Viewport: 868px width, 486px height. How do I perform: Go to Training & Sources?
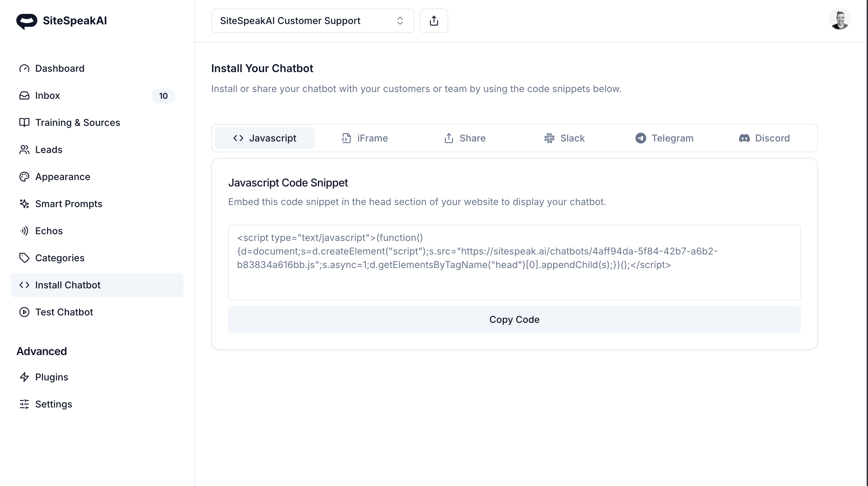[x=78, y=123]
